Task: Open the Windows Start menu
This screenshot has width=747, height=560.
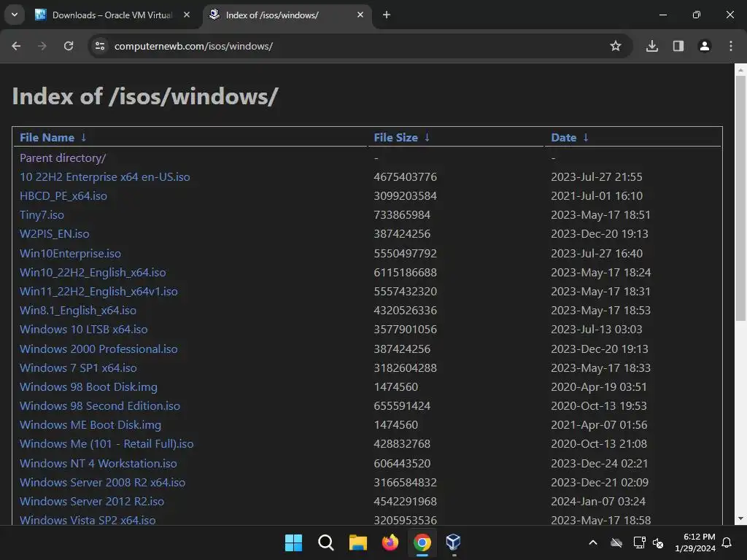Action: [293, 542]
